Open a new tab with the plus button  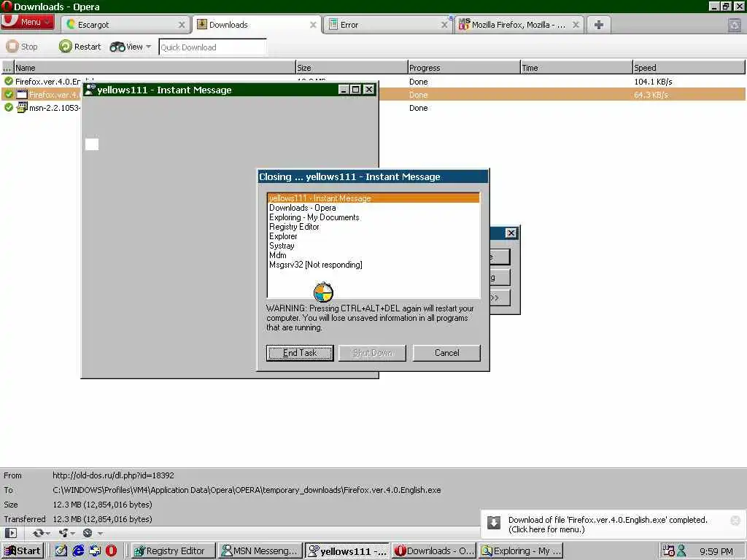(x=599, y=25)
